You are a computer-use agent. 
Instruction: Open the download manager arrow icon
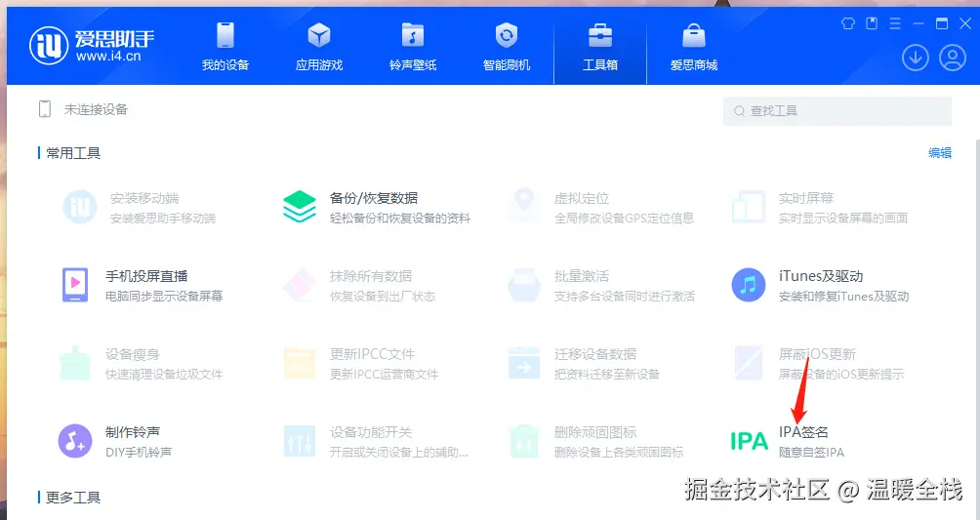click(x=915, y=58)
